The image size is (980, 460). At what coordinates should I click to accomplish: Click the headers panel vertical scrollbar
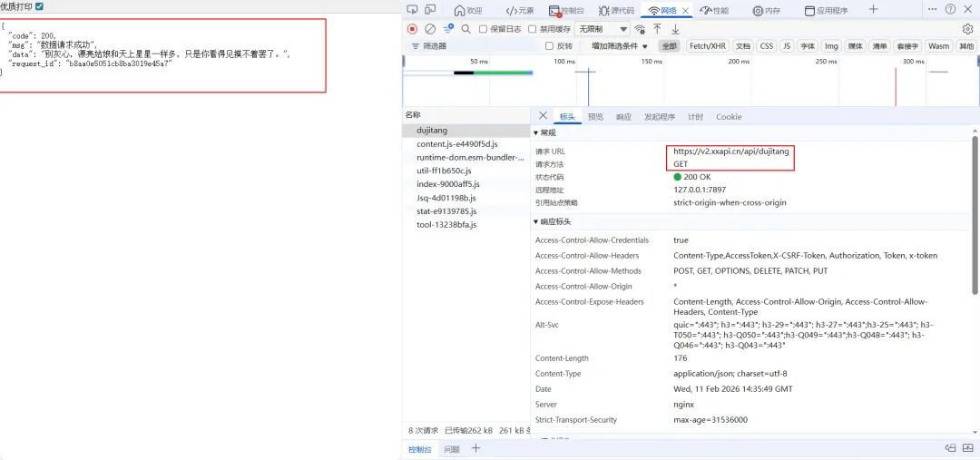pos(975,216)
